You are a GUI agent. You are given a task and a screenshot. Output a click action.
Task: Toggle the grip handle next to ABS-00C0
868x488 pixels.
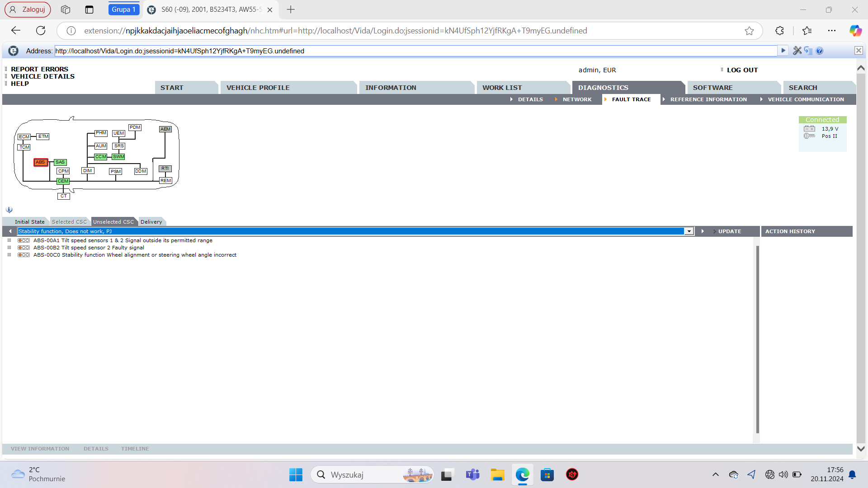9,255
